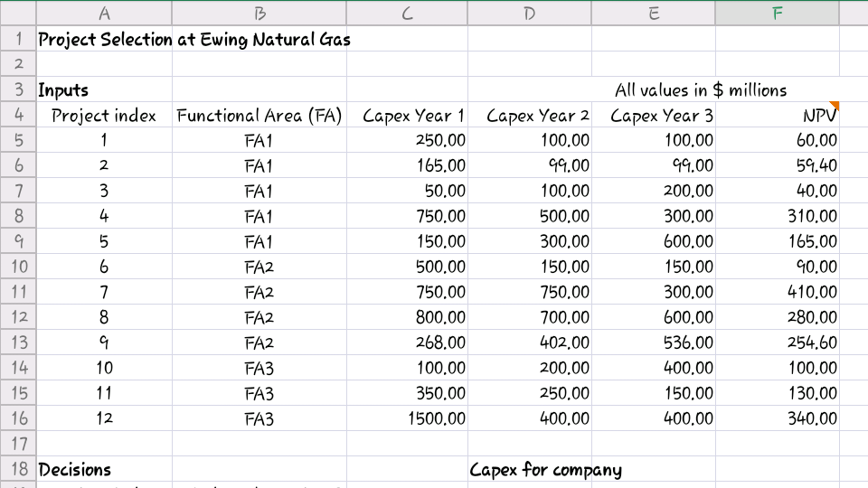This screenshot has width=868, height=488.
Task: Click the orange comment indicator on NPV cell
Action: point(835,106)
